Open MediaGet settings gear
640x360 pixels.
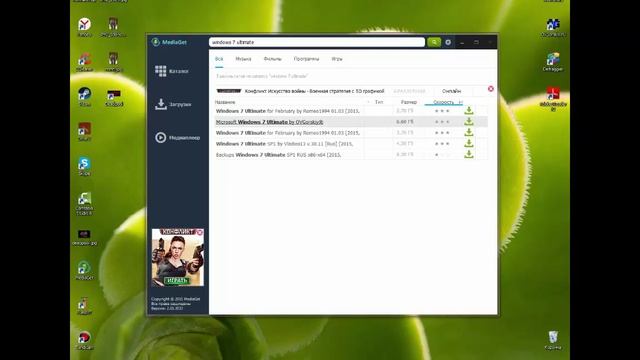click(x=448, y=42)
